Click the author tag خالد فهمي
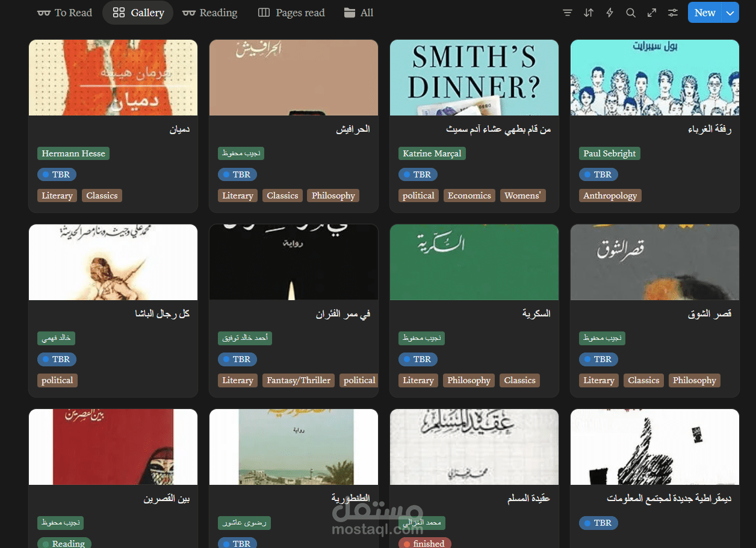The height and width of the screenshot is (548, 756). [56, 338]
